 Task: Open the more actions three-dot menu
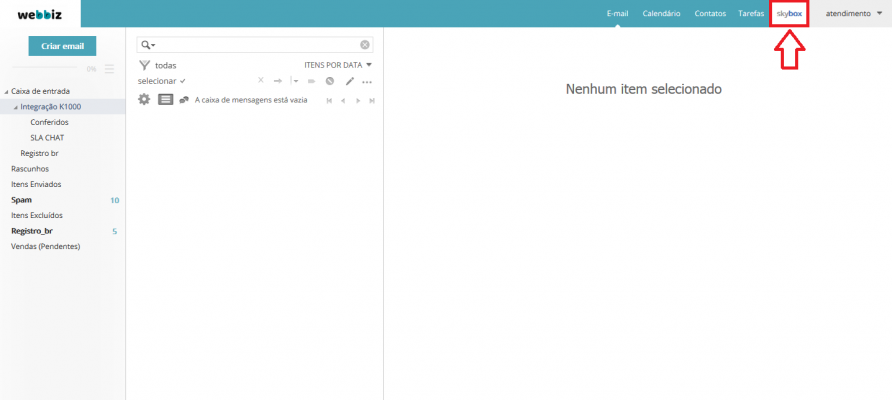pos(367,81)
